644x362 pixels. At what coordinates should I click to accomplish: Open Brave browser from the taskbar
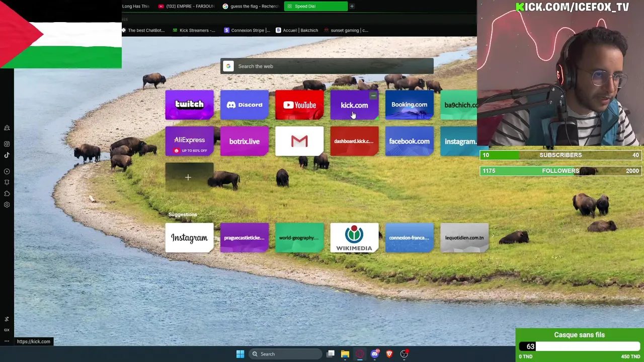pos(389,354)
